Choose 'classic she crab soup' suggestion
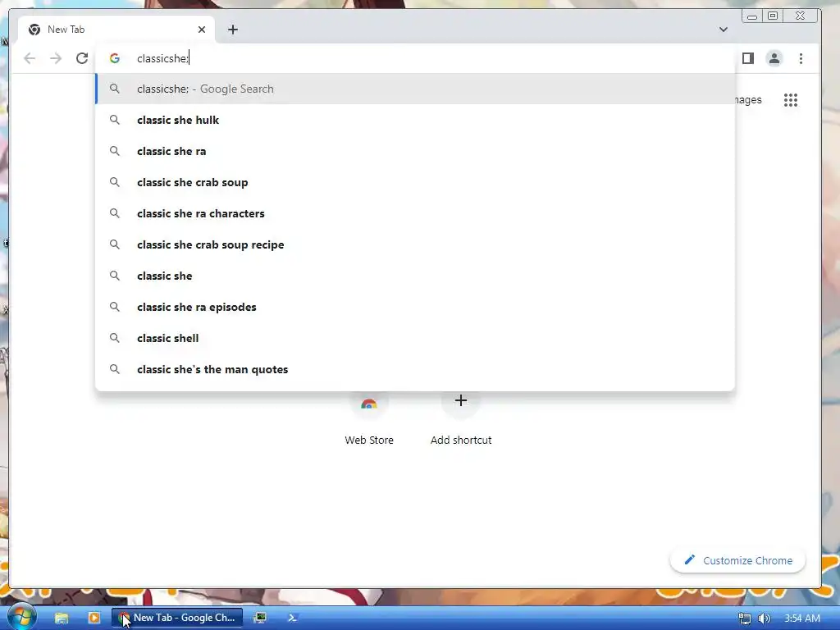This screenshot has height=630, width=840. tap(415, 182)
